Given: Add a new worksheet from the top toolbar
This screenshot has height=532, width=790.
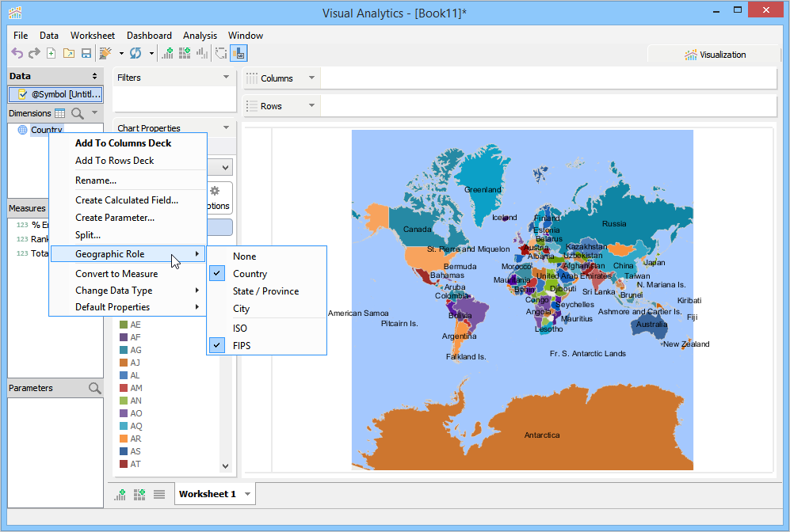Looking at the screenshot, I should 167,53.
